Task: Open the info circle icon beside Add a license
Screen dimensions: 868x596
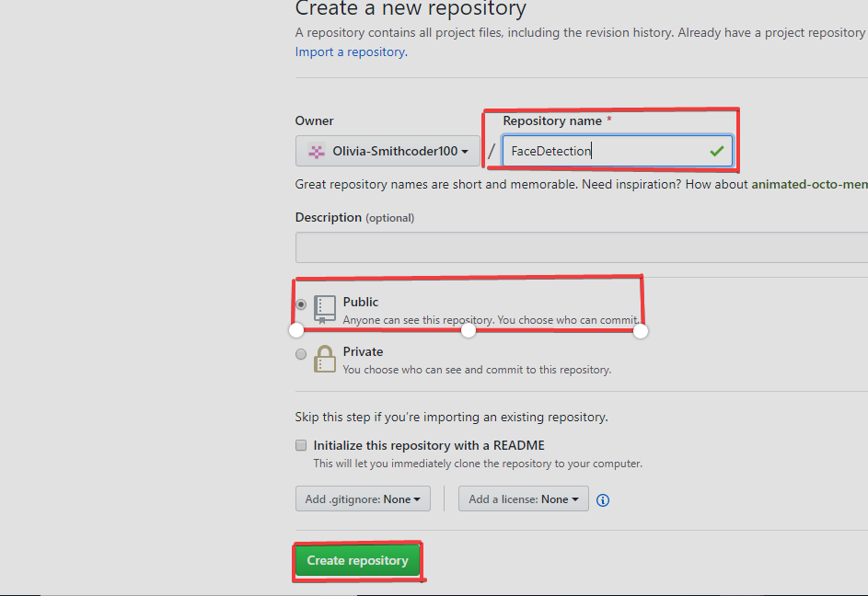Action: (603, 499)
